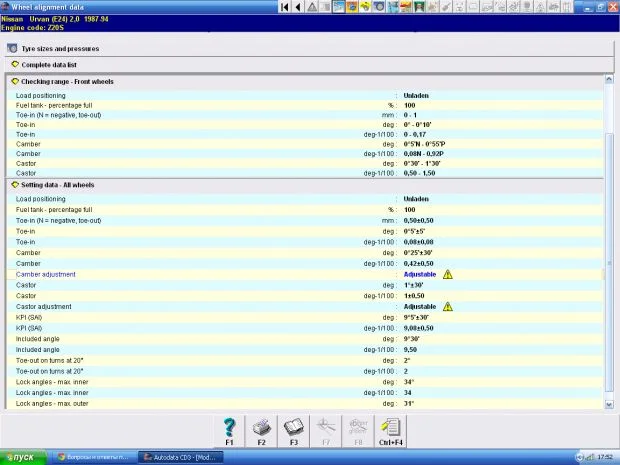Click the F1 help question mark icon
620x465 pixels.
pyautogui.click(x=230, y=427)
